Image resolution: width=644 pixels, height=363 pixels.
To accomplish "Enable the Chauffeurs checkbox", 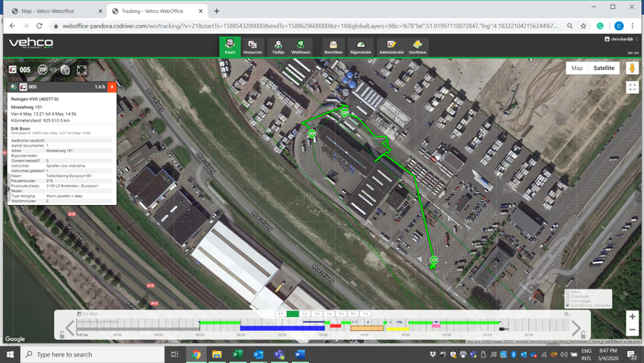I will 568,297.
